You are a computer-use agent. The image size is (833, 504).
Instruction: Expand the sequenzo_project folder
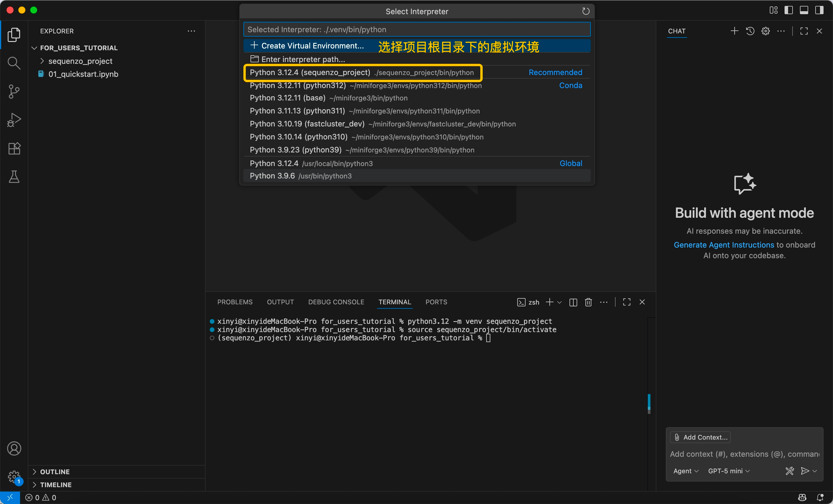point(80,61)
